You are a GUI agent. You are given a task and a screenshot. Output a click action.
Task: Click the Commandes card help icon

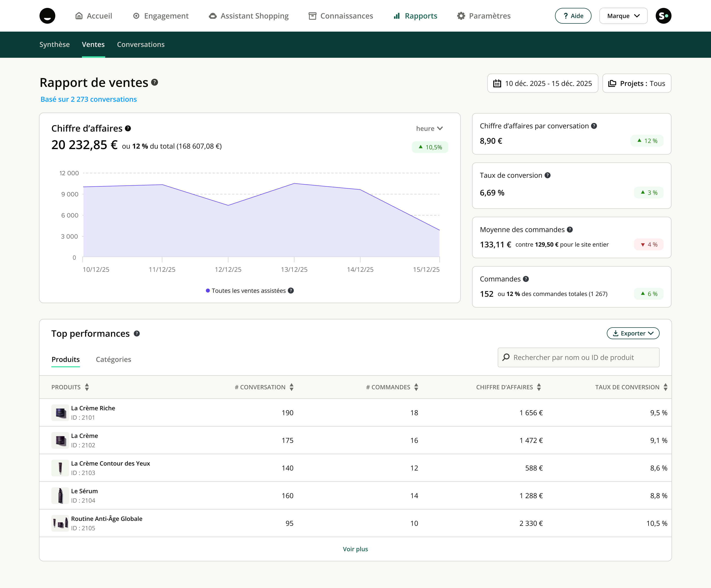[526, 279]
